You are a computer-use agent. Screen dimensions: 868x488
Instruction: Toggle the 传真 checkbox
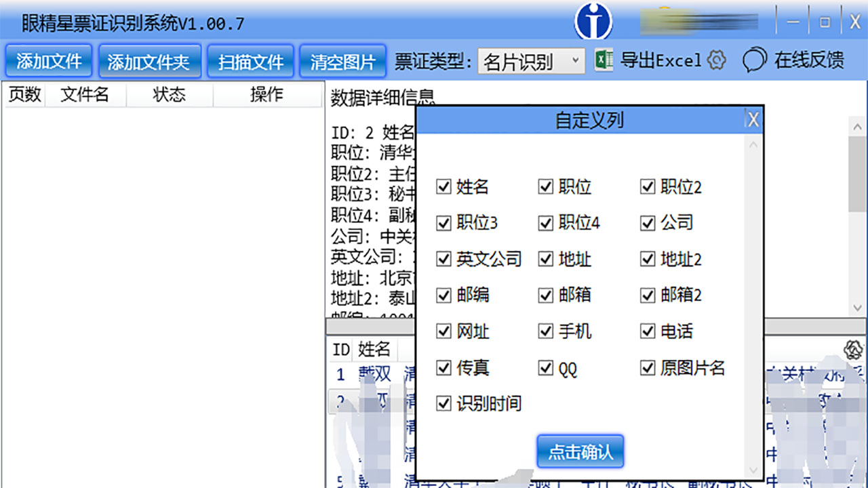click(x=443, y=368)
